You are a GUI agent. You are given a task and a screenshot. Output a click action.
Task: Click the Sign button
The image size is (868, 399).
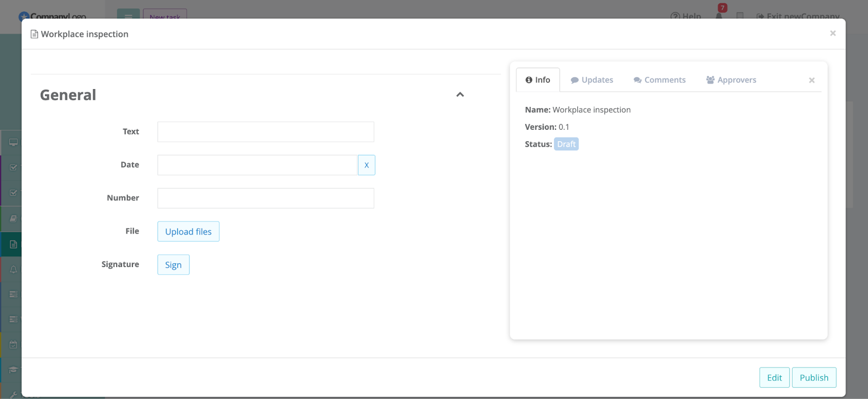click(x=174, y=265)
